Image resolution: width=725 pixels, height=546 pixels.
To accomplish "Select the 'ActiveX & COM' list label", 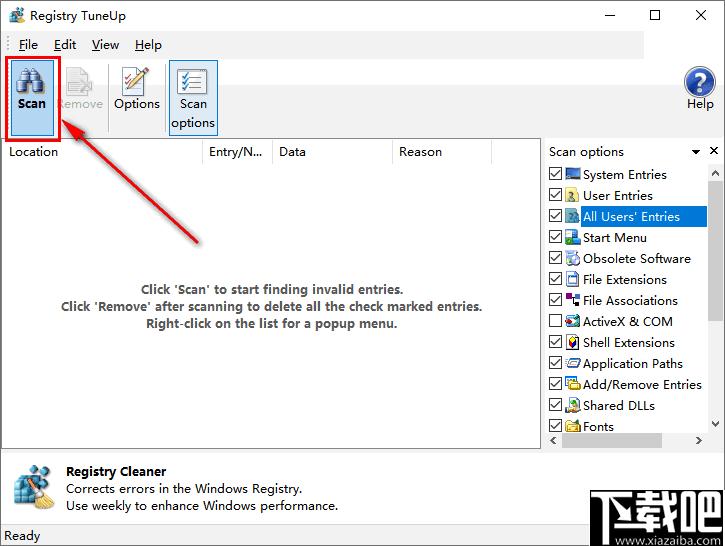I will [627, 321].
